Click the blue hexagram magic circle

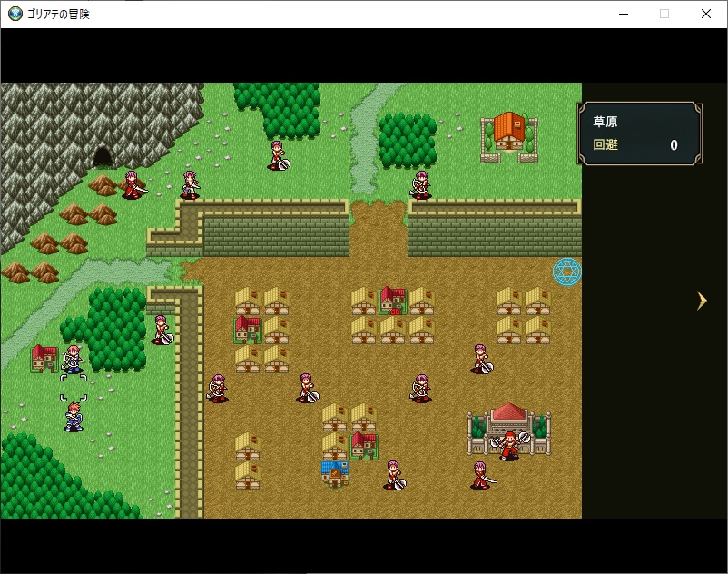pyautogui.click(x=567, y=272)
